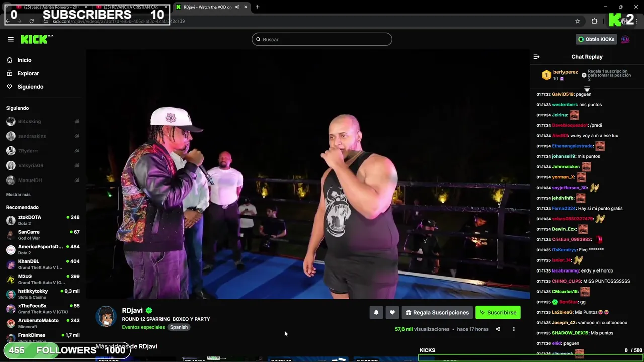Click the video player area
The width and height of the screenshot is (644, 362).
coord(307,174)
